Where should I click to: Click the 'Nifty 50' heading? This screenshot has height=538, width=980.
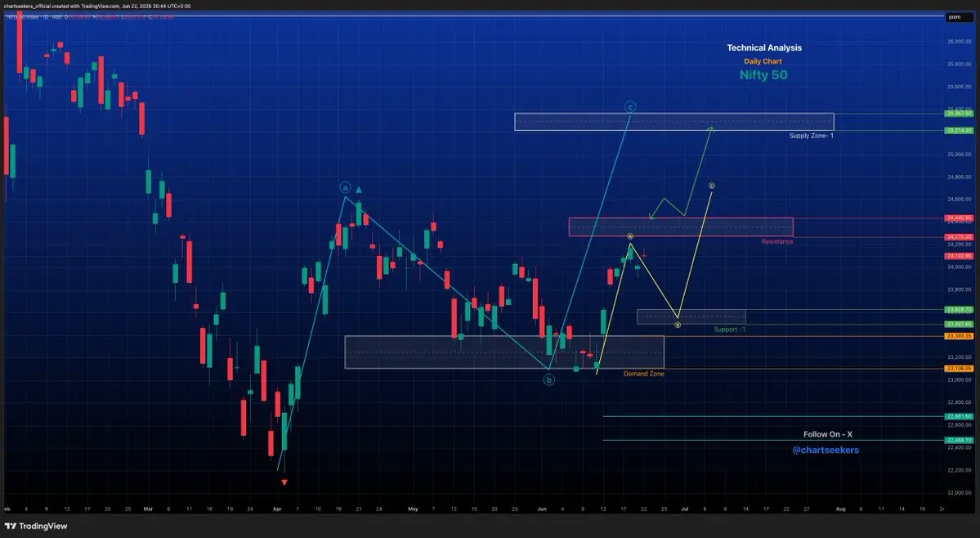(763, 75)
